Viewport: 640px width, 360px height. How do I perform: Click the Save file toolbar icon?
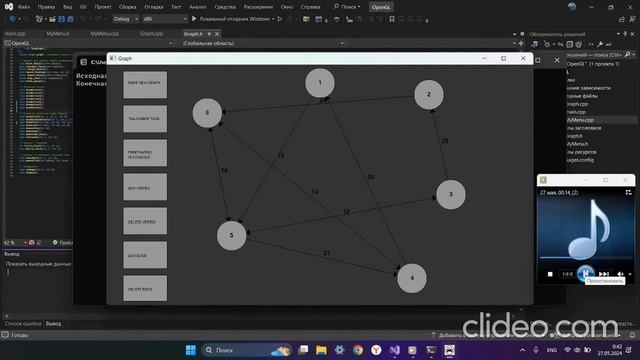62,19
